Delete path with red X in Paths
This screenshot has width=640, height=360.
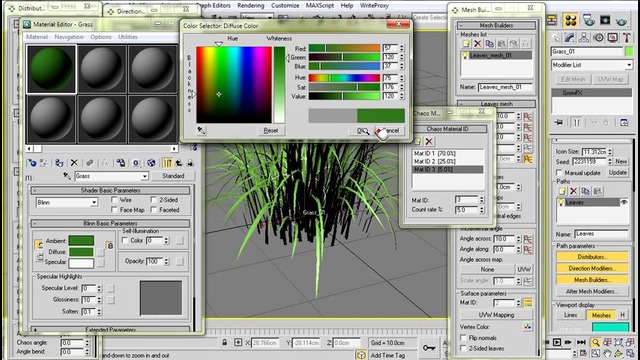coord(573,191)
